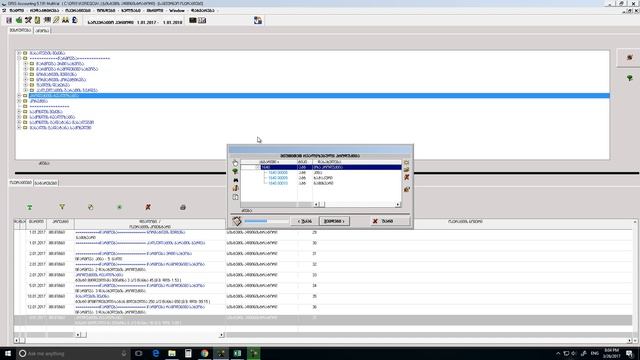Click the journal table's description column scrollbar right arrow
The width and height of the screenshot is (640, 360).
(x=222, y=335)
